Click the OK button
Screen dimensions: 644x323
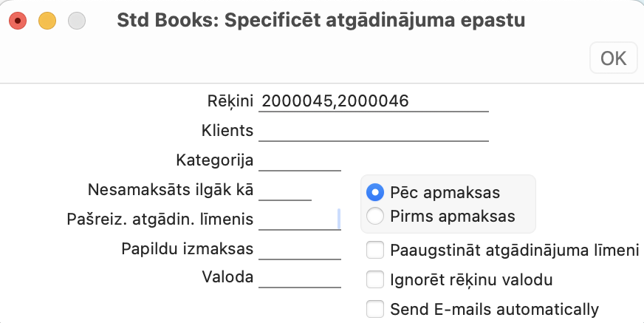click(613, 58)
